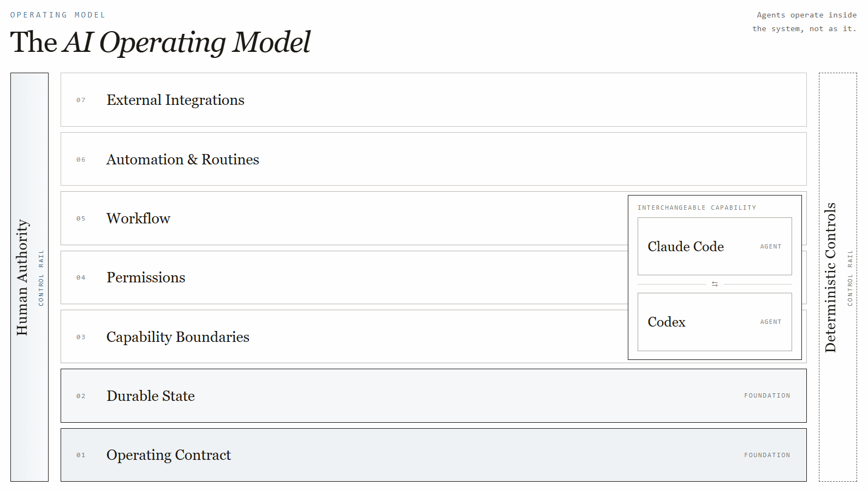Click the Human Authority control rail
The width and height of the screenshot is (868, 491).
pyautogui.click(x=29, y=277)
